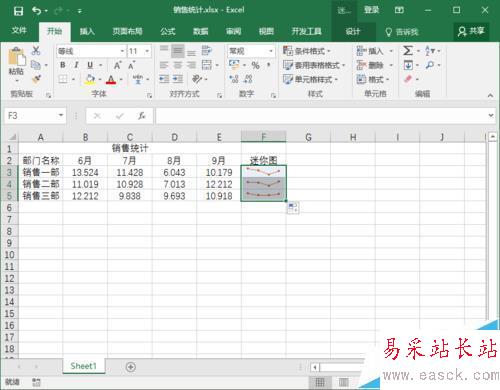
Task: Align text to the middle
Action: pyautogui.click(x=178, y=51)
